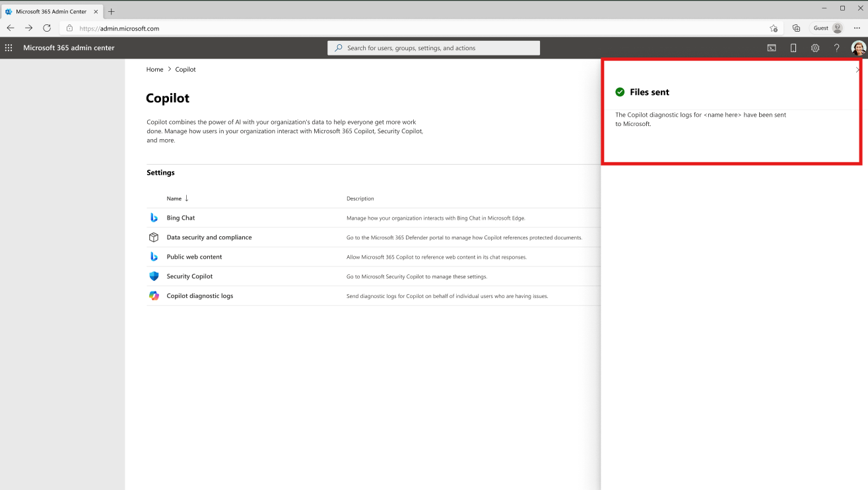Focus the search users, groups, settings field
The height and width of the screenshot is (490, 868).
click(x=434, y=48)
